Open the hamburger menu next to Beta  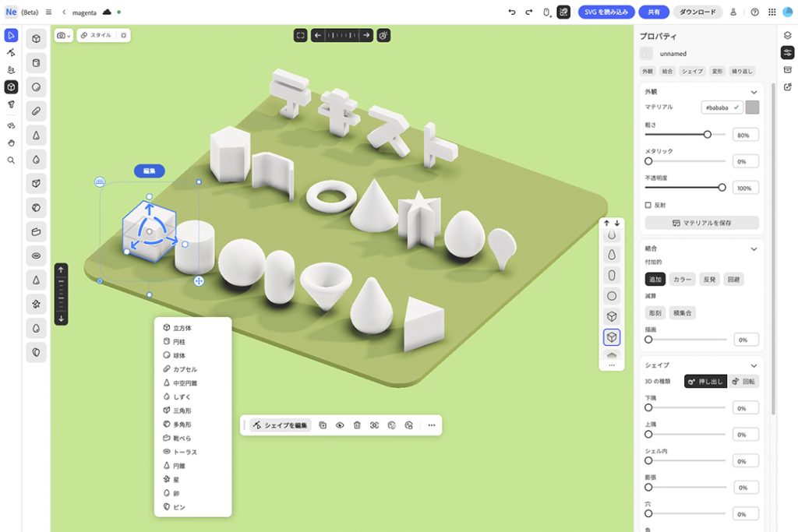49,12
